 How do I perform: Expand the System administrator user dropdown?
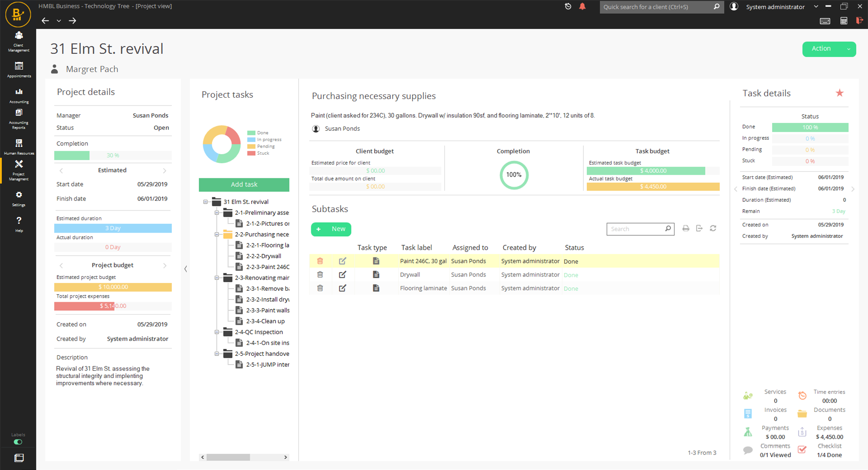[816, 7]
